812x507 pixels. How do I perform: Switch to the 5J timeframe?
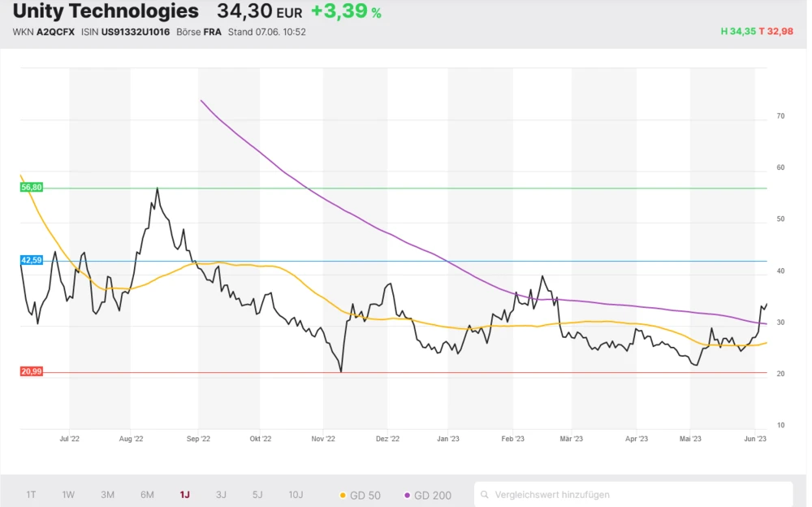pyautogui.click(x=257, y=494)
